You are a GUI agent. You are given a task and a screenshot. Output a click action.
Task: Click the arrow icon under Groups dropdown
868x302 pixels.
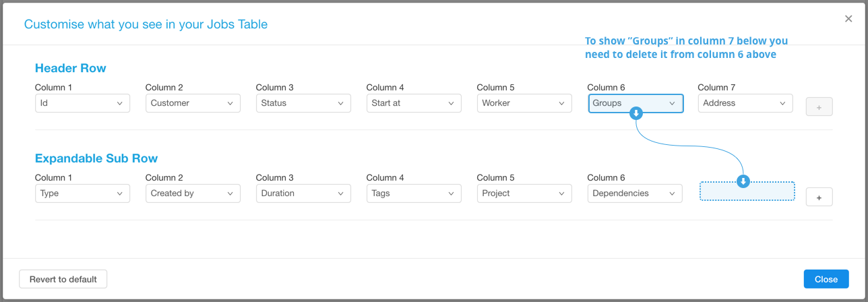635,114
